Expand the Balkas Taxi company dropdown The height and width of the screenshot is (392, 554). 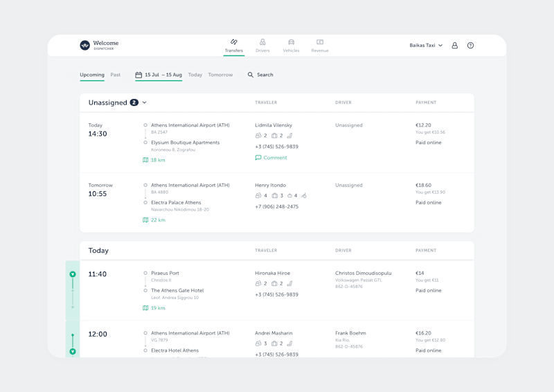coord(426,45)
